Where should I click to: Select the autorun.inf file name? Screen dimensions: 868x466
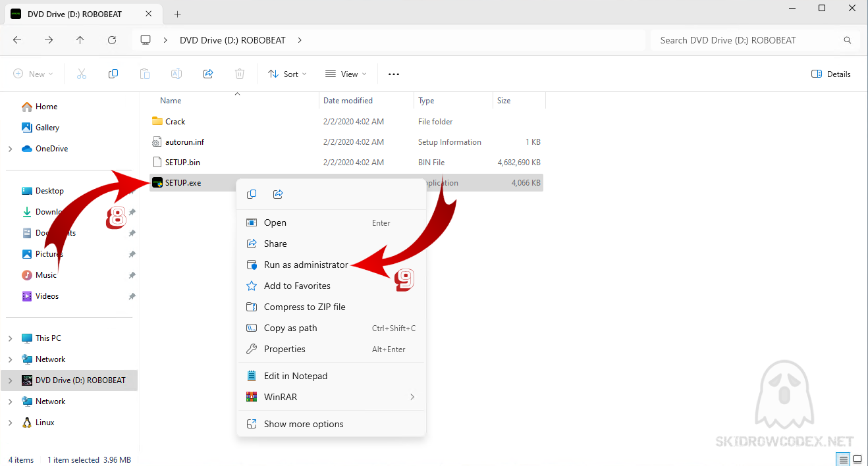pyautogui.click(x=185, y=142)
